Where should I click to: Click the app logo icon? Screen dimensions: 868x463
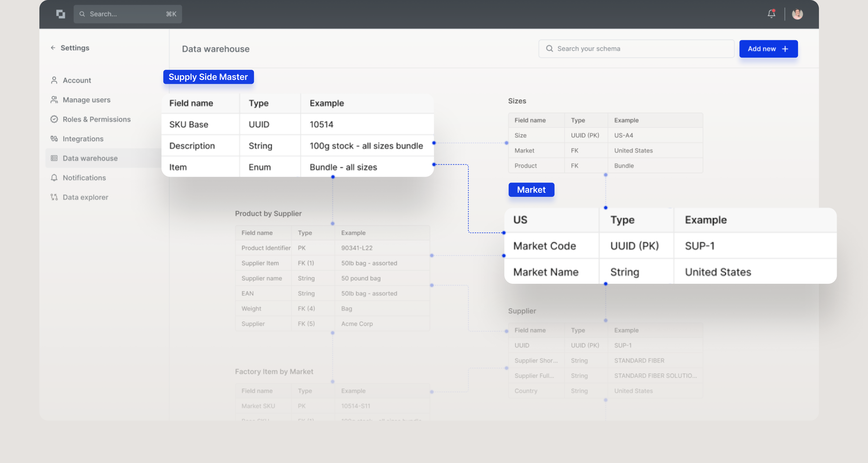coord(61,14)
